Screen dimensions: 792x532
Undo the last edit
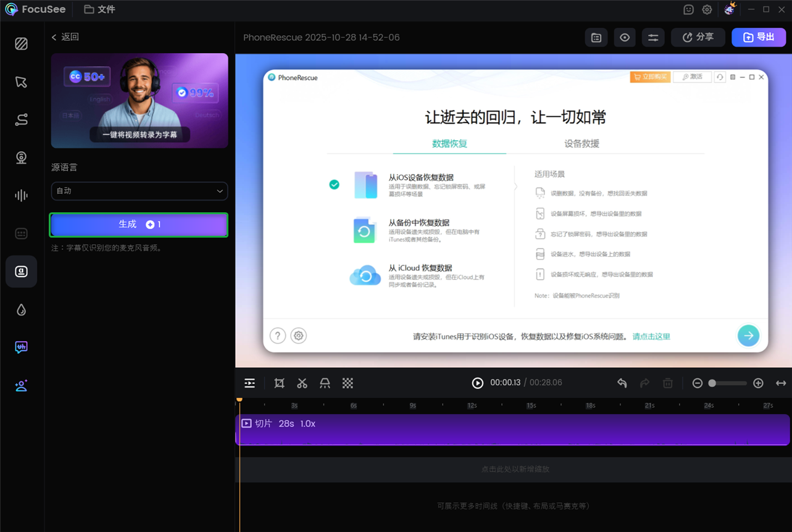pyautogui.click(x=622, y=383)
